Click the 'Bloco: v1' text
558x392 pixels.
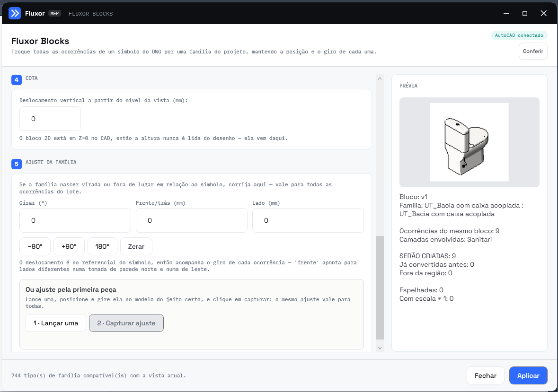pyautogui.click(x=413, y=197)
